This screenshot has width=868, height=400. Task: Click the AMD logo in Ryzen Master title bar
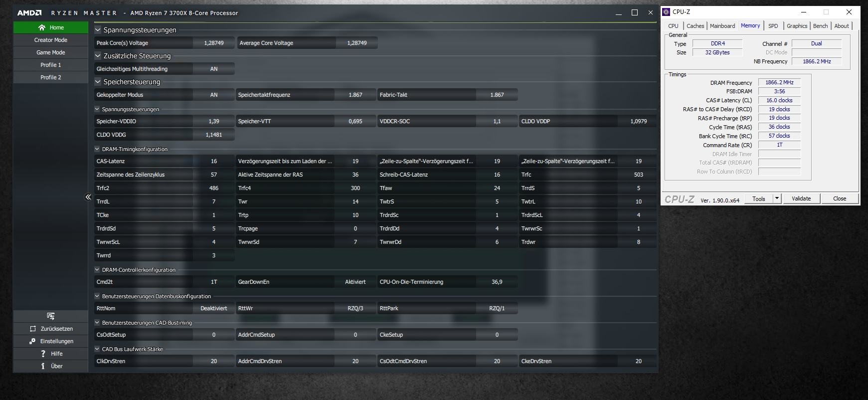click(x=29, y=13)
